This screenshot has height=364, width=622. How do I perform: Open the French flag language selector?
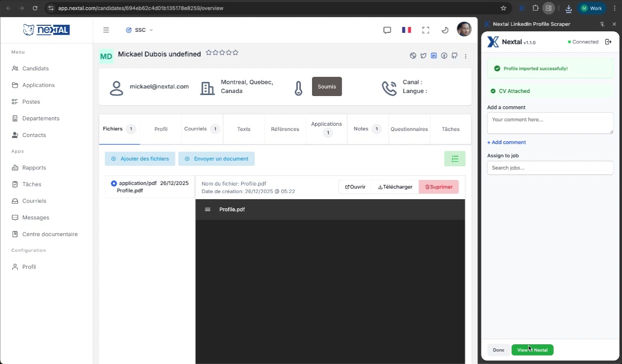pyautogui.click(x=407, y=30)
